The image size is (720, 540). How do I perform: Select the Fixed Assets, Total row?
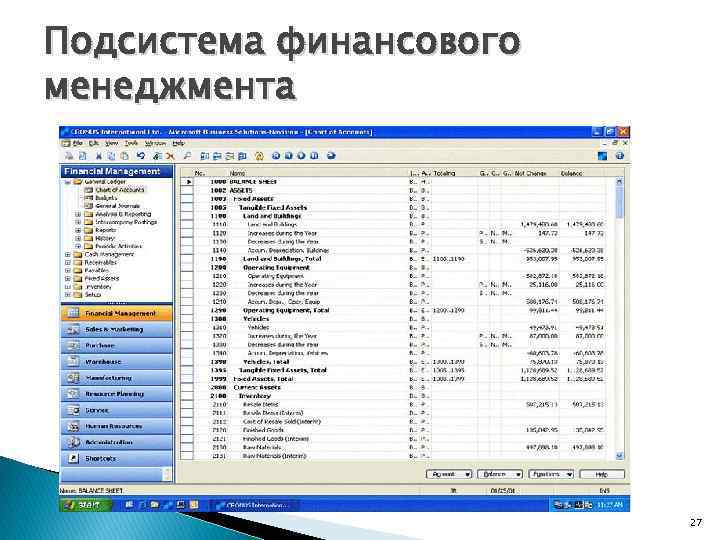pyautogui.click(x=393, y=379)
